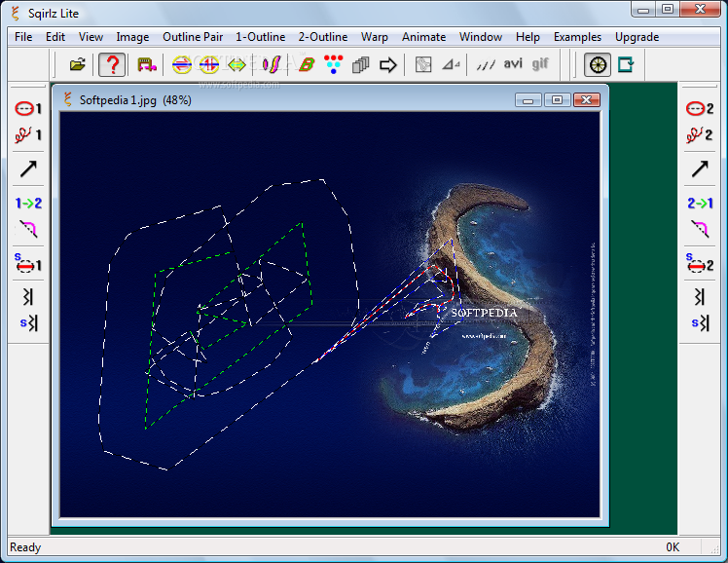Click the greyed triangle 4 icon
The width and height of the screenshot is (728, 563).
tap(451, 64)
